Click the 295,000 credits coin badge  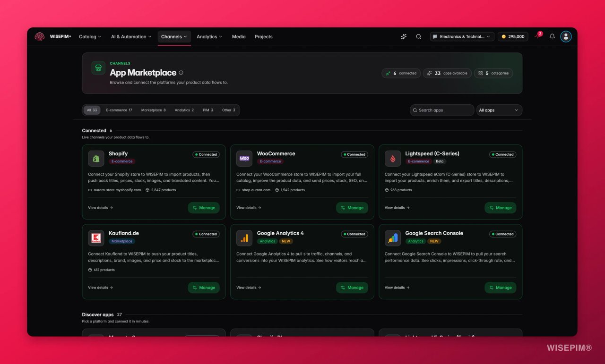(x=513, y=36)
